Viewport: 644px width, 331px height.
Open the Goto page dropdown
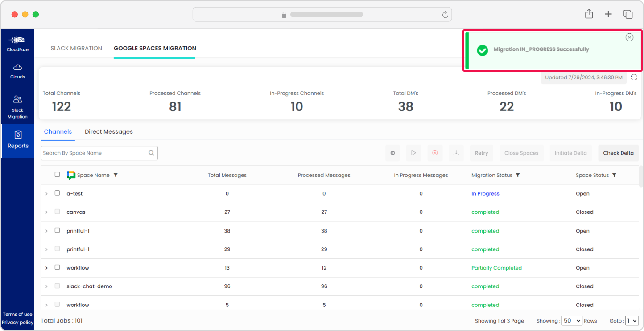[x=632, y=321]
